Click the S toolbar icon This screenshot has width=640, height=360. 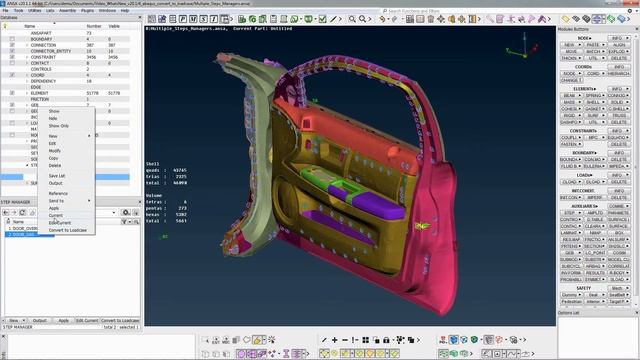[x=203, y=19]
